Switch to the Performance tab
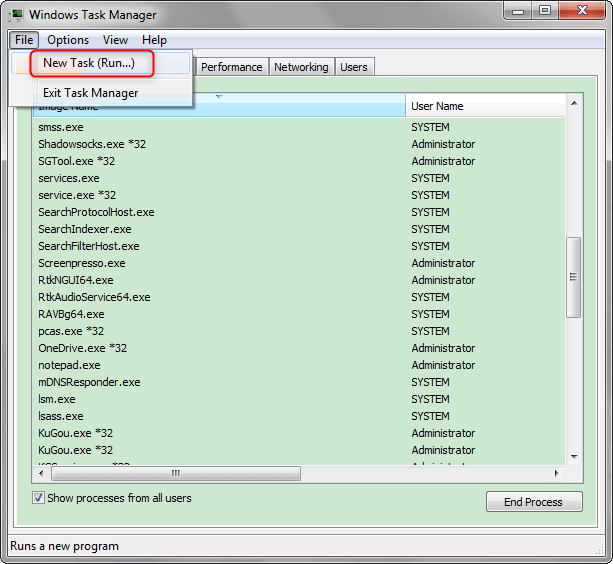This screenshot has width=613, height=564. (231, 67)
